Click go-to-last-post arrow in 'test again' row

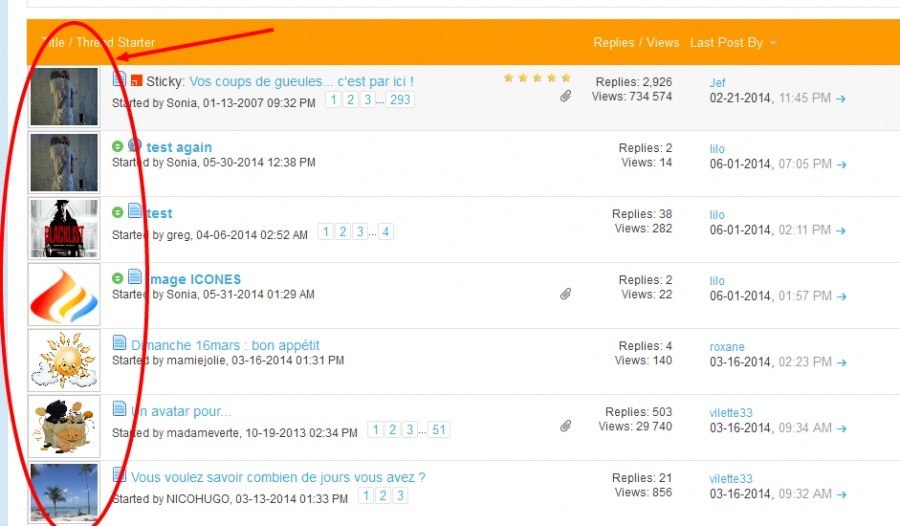pyautogui.click(x=841, y=165)
